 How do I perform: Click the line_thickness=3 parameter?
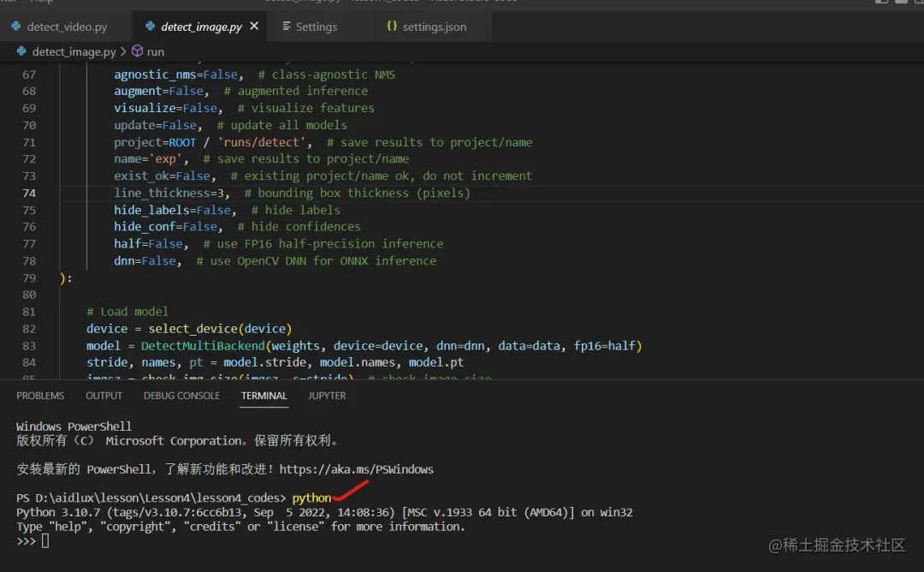pos(169,193)
